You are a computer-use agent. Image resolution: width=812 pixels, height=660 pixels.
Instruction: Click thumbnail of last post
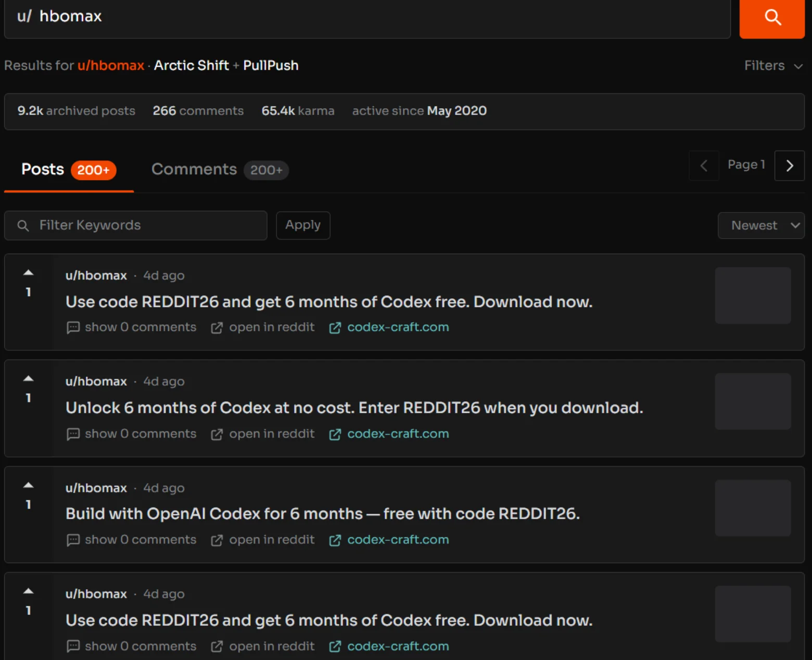[x=753, y=614]
